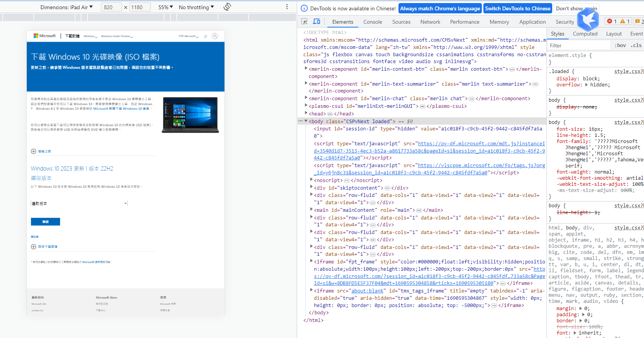Click Always match Chrome's language button
This screenshot has width=644, height=338.
point(440,8)
